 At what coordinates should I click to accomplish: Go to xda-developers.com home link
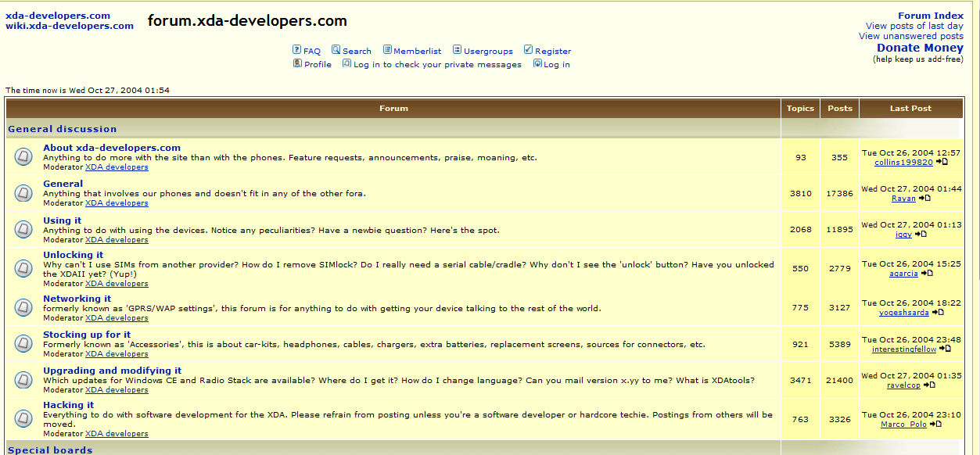[x=58, y=15]
